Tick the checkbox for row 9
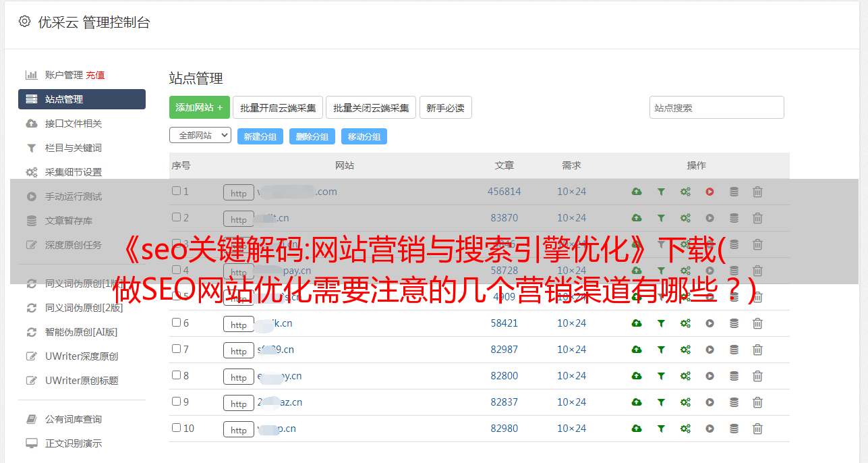 click(176, 402)
